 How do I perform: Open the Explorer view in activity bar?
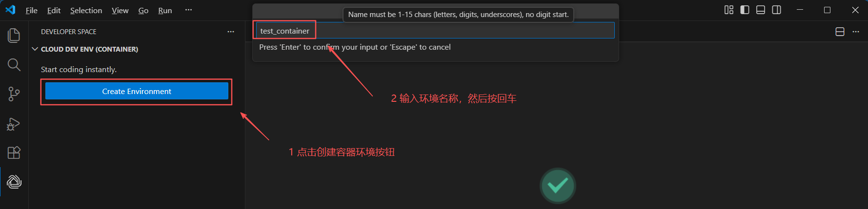coord(14,35)
